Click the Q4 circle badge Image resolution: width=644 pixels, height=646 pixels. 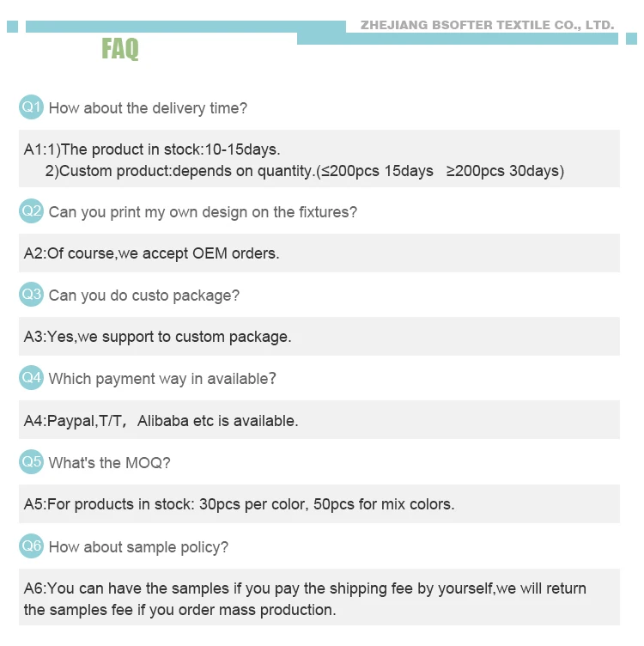tap(32, 378)
